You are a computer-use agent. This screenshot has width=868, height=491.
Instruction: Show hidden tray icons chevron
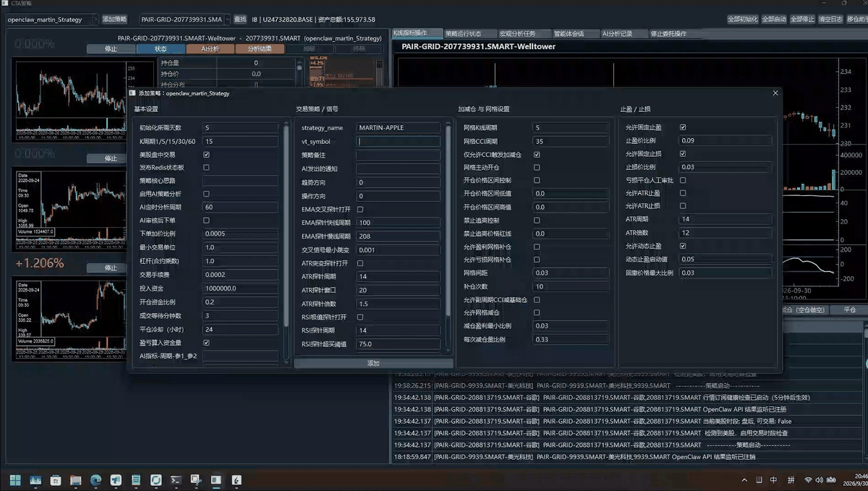(744, 480)
